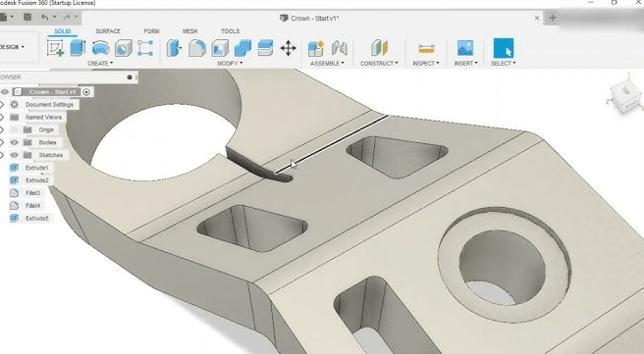Select the Create Sketch tool
The height and width of the screenshot is (354, 644).
(x=55, y=48)
